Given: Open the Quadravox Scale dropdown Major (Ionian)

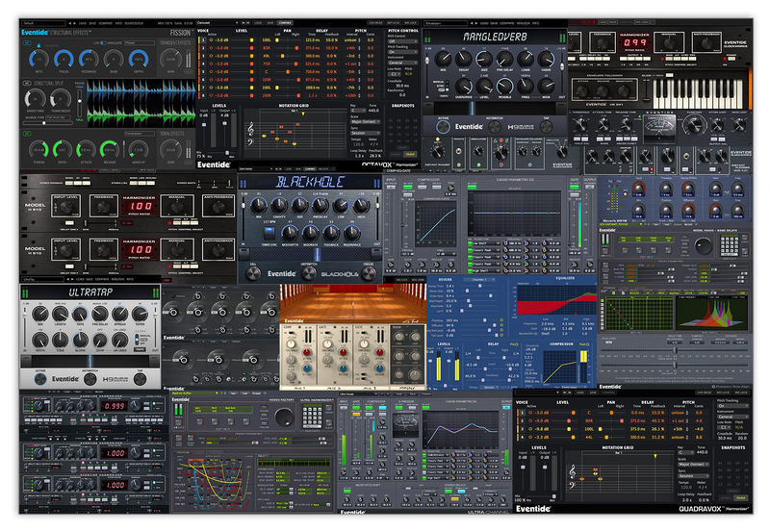Looking at the screenshot, I should pos(693,465).
